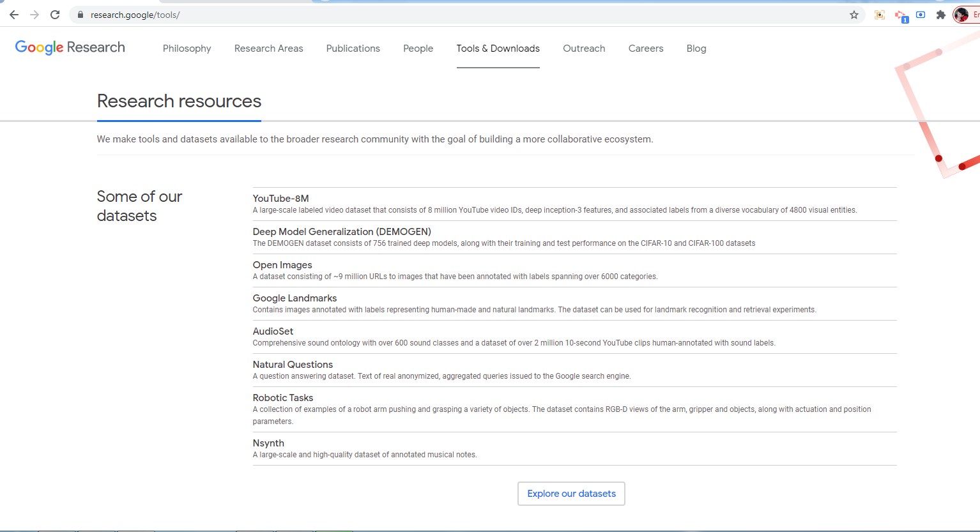Go to the Careers nav item
Viewport: 980px width, 532px height.
point(646,49)
